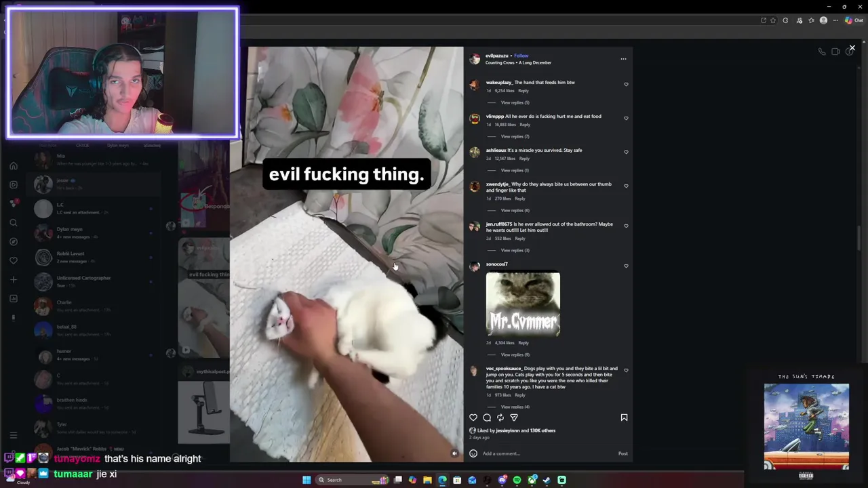
Task: Open Counting Crows A Long December audio link
Action: pos(518,63)
